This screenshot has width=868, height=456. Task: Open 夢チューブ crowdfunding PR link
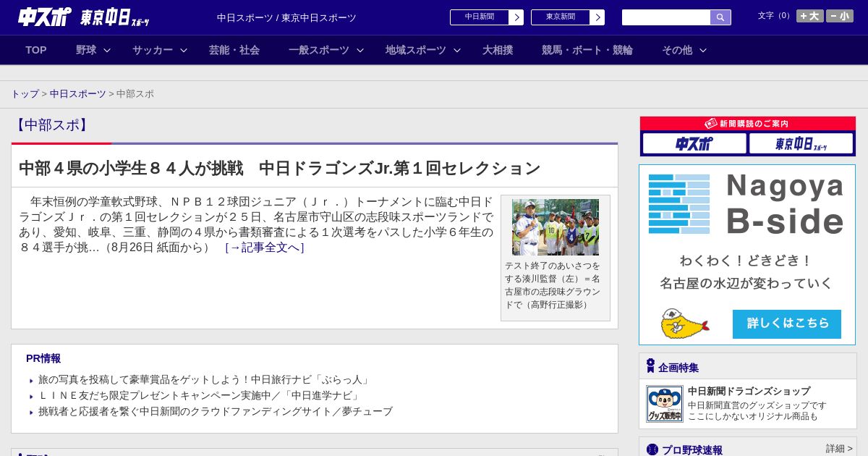click(x=216, y=412)
